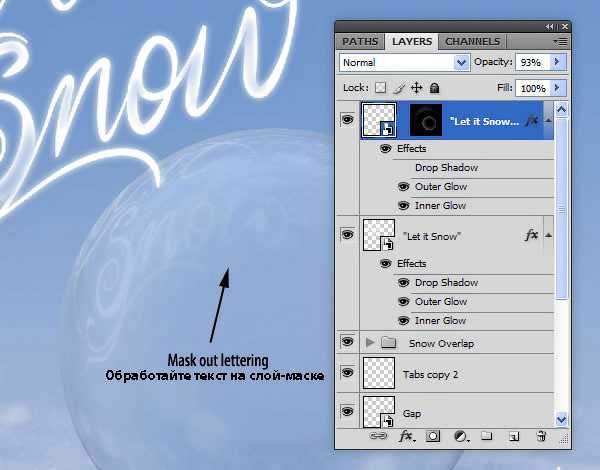Enable Drop Shadow on the top layer
This screenshot has width=600, height=470.
point(403,168)
